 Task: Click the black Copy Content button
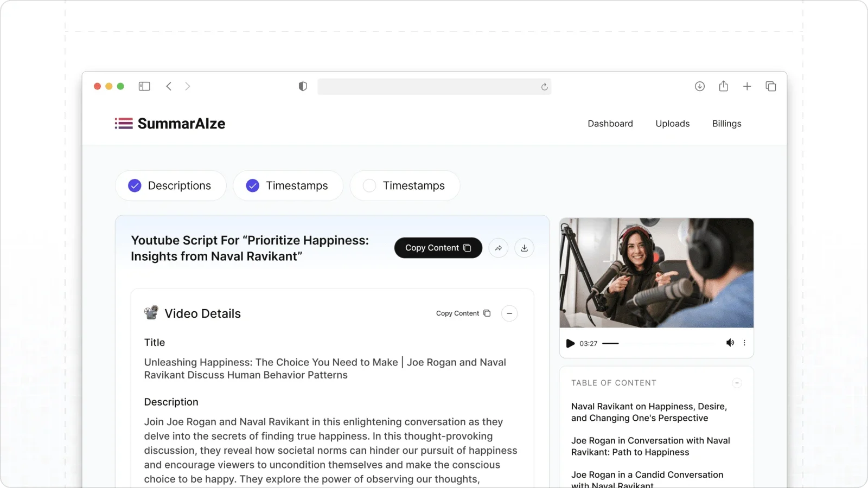[438, 248]
